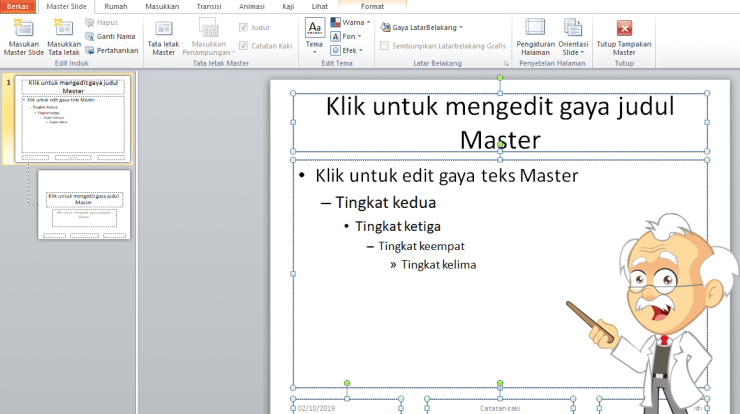Open the Fon fonts dropdown
This screenshot has width=740, height=414.
[346, 36]
